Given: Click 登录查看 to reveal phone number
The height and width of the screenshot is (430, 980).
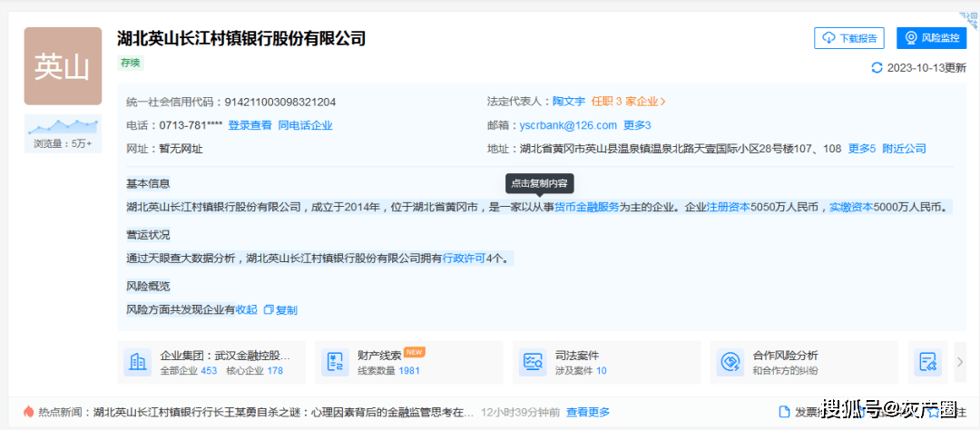Looking at the screenshot, I should click(x=250, y=125).
